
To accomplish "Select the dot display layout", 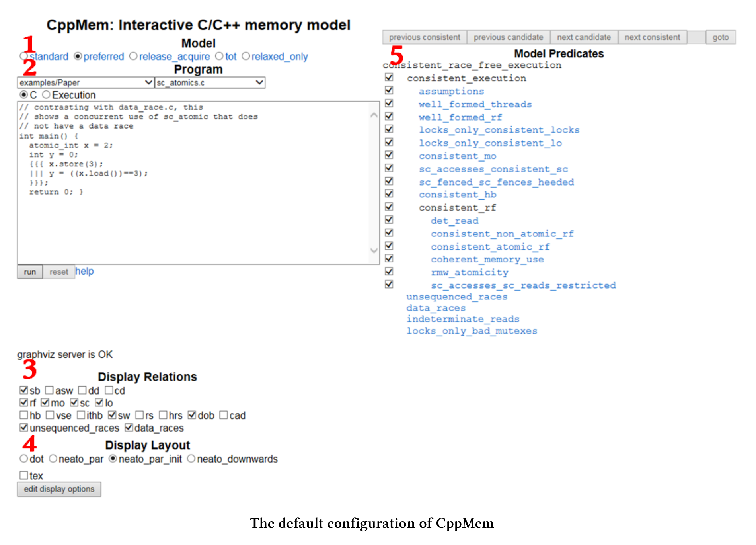I will [x=24, y=459].
